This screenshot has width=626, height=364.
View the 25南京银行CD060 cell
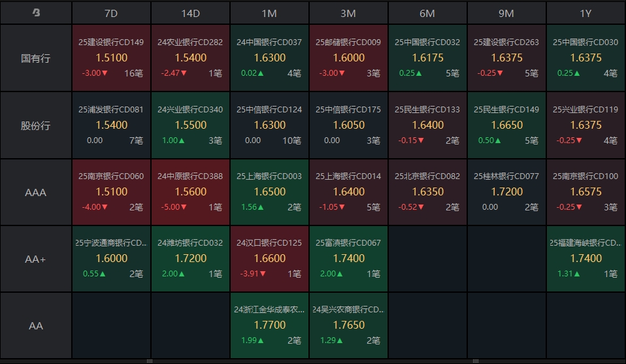click(111, 192)
